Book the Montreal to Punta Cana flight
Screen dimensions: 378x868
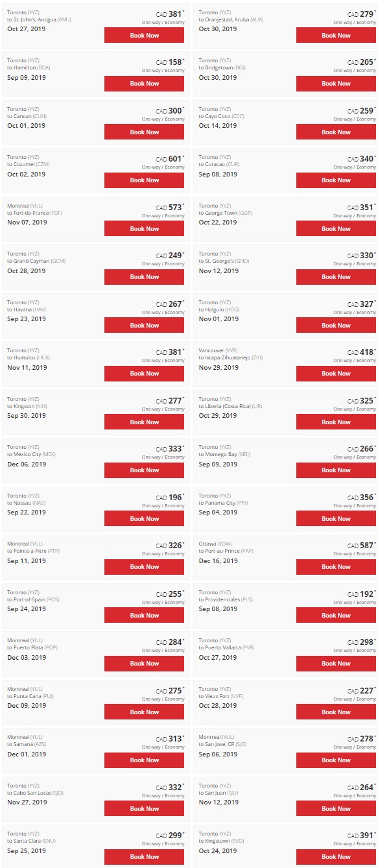click(144, 712)
